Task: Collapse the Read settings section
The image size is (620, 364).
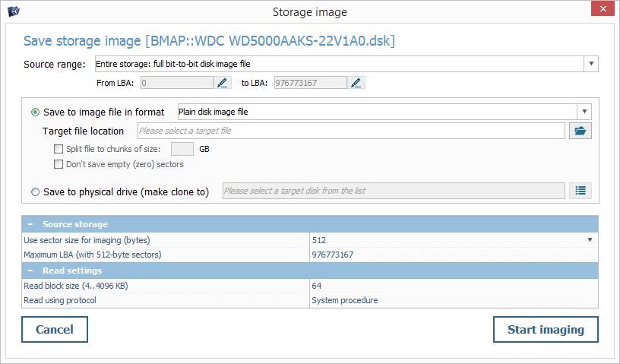Action: pyautogui.click(x=30, y=271)
